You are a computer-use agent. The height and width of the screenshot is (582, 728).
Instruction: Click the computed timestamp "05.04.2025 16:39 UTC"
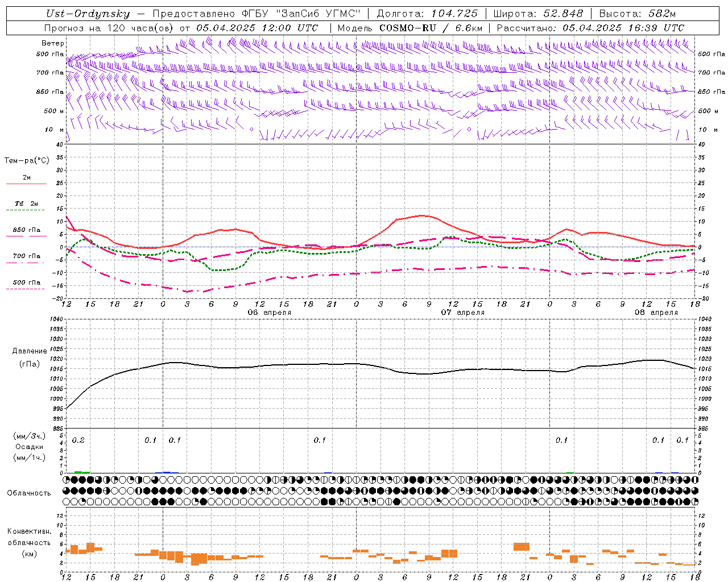pos(623,28)
